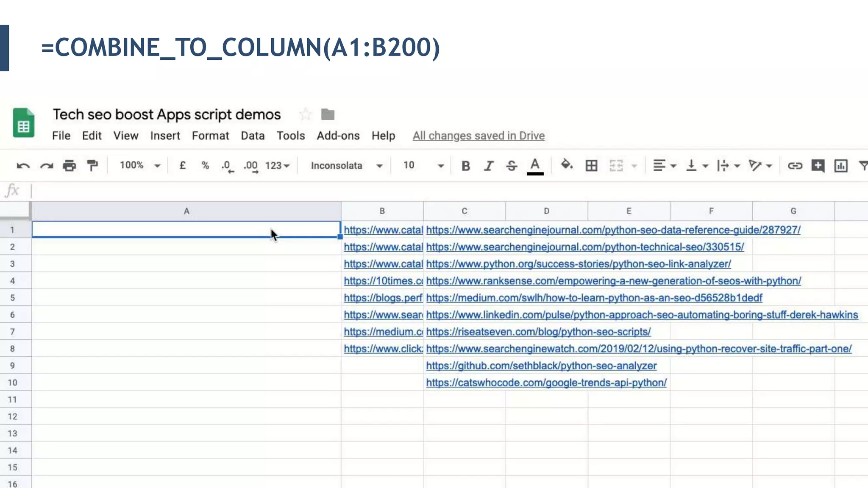Click the select-all corner box
Image resolution: width=868 pixels, height=488 pixels.
point(15,211)
